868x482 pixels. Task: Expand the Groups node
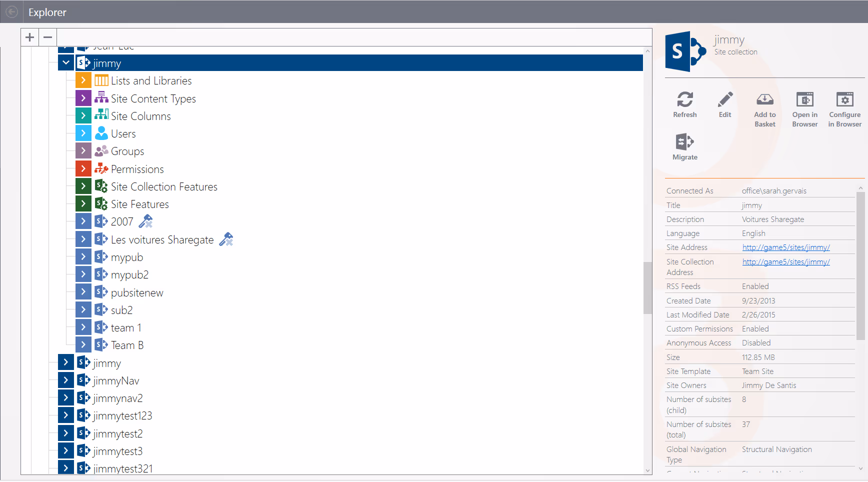pyautogui.click(x=83, y=151)
